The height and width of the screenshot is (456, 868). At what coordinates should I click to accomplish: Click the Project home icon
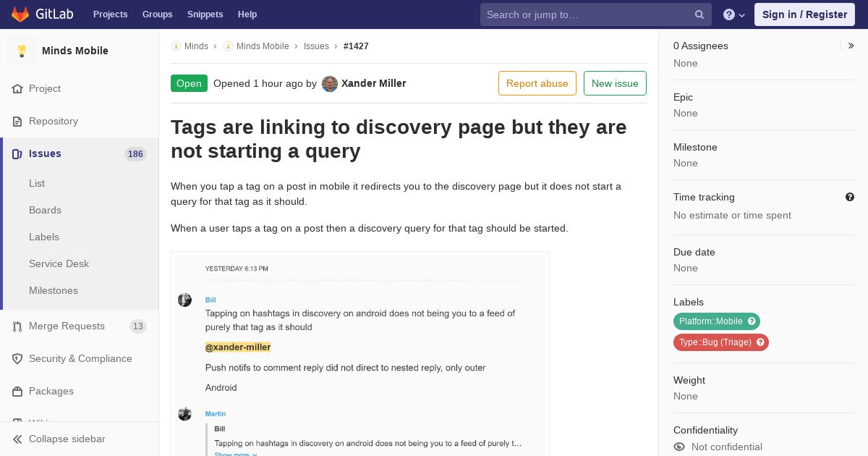[17, 88]
